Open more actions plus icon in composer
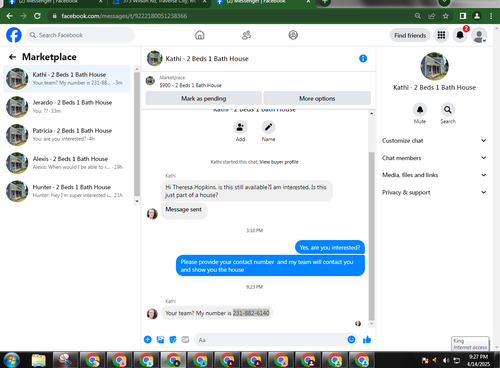 coord(148,340)
